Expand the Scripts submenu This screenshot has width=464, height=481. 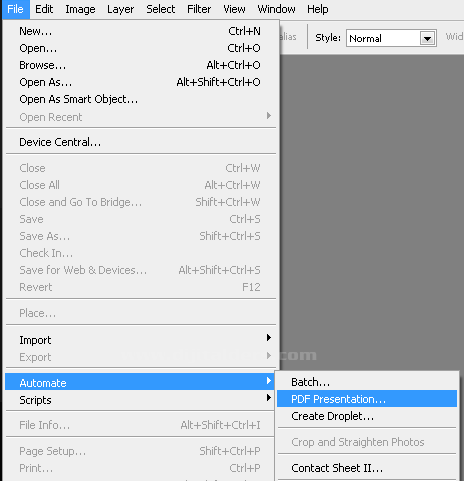click(141, 400)
